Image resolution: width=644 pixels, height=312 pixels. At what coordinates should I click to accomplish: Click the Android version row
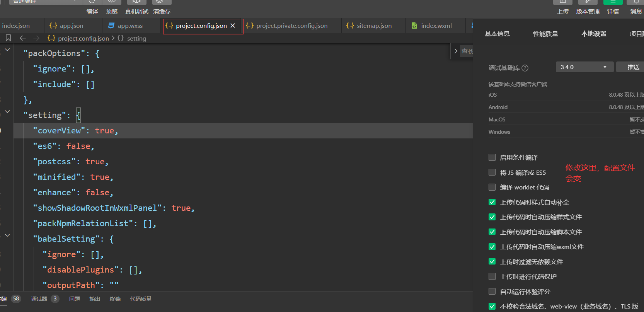click(566, 107)
